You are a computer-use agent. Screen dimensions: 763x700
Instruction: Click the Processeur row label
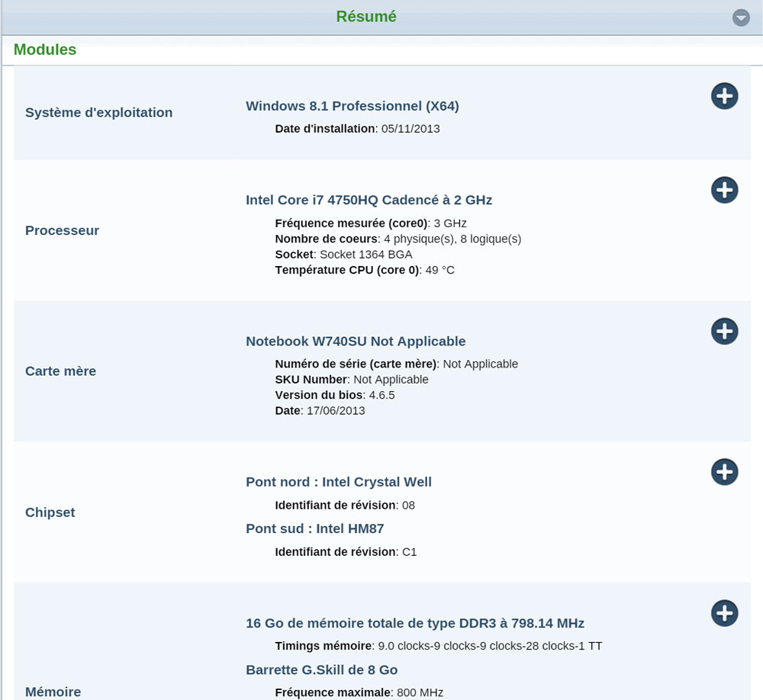point(62,230)
